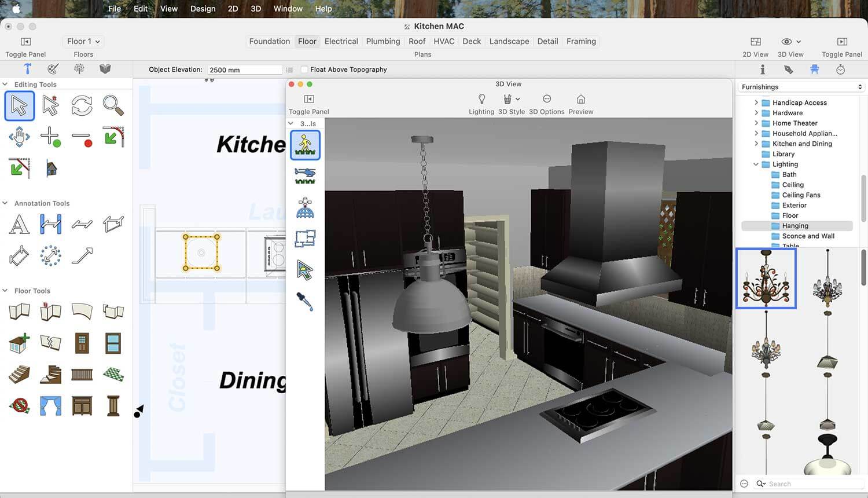The width and height of the screenshot is (868, 498).
Task: Pick the eyedropper tool in 3D View
Action: coord(305,302)
